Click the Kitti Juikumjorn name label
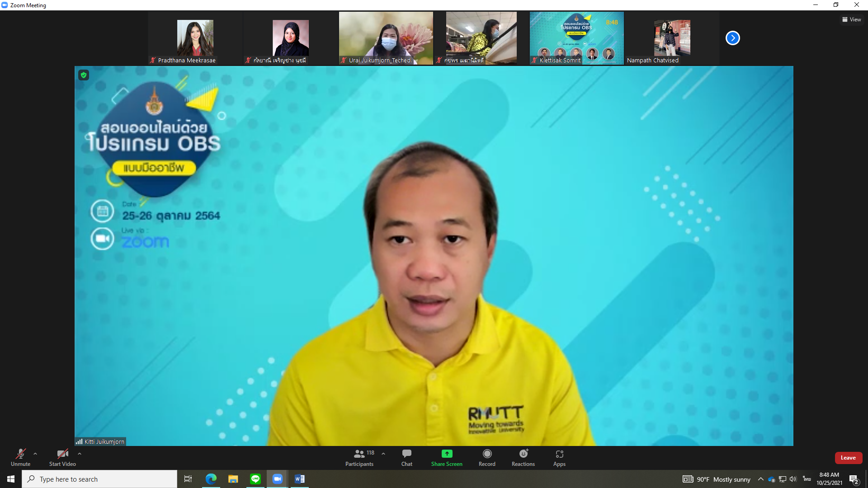 pos(104,441)
